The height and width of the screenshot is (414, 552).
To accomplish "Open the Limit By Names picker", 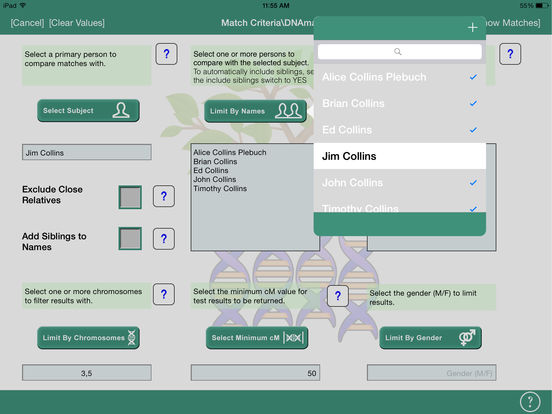I will point(256,111).
